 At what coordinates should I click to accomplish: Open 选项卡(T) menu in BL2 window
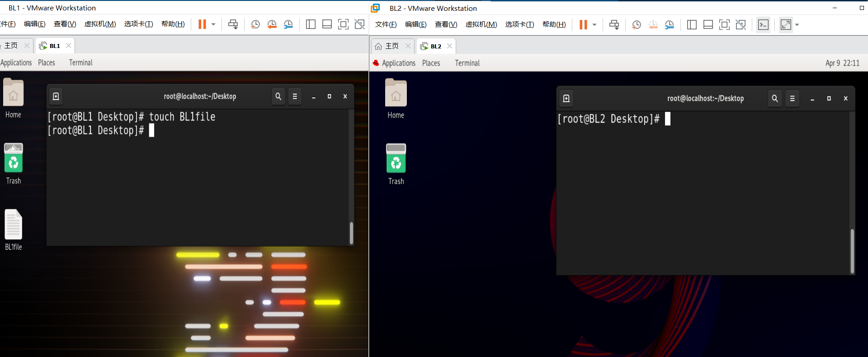(x=519, y=24)
